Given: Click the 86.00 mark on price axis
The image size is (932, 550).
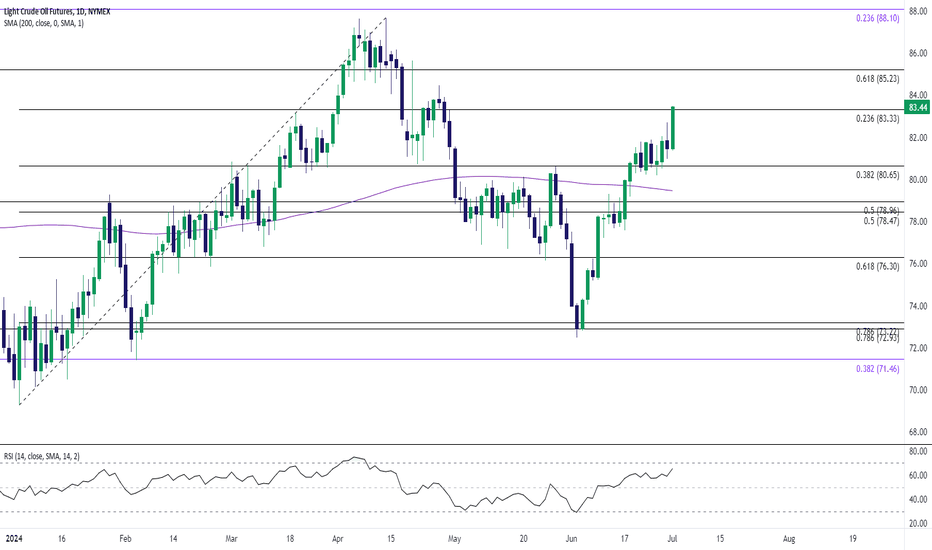Looking at the screenshot, I should coord(918,53).
